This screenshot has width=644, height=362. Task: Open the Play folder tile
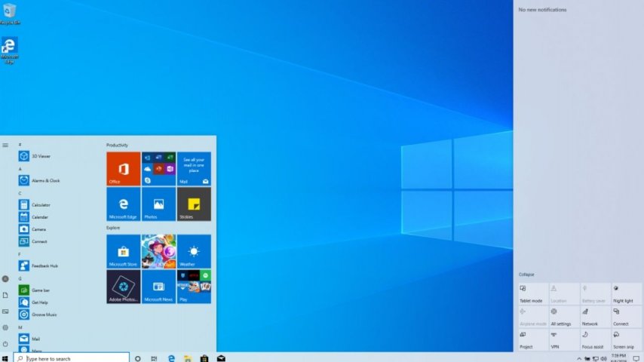point(194,287)
